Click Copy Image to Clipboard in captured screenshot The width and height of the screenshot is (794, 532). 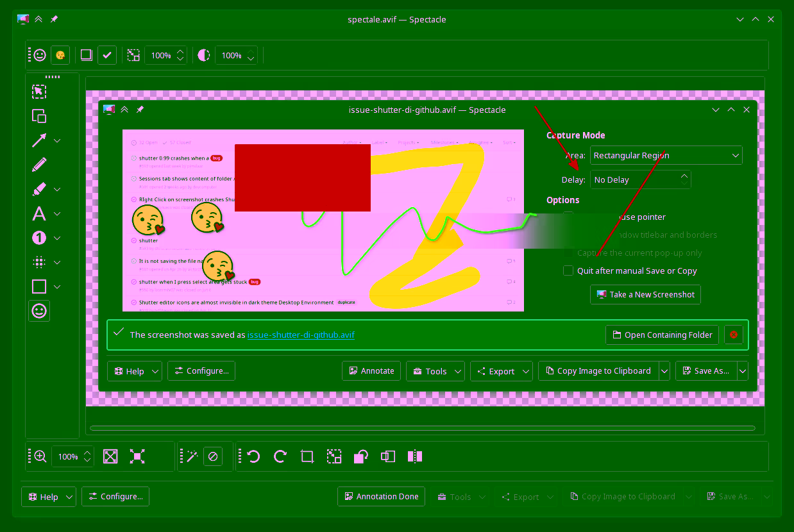[x=598, y=370]
